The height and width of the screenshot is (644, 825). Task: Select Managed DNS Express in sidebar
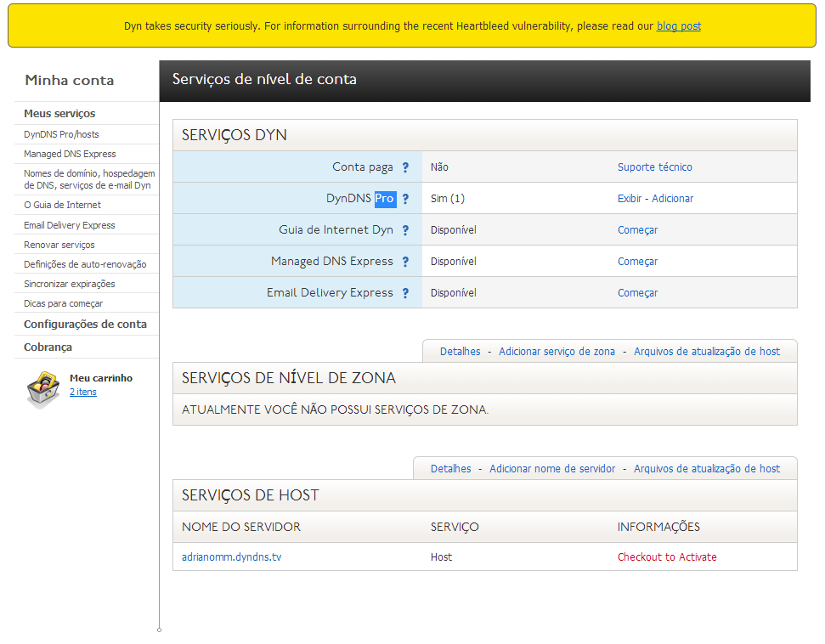70,154
